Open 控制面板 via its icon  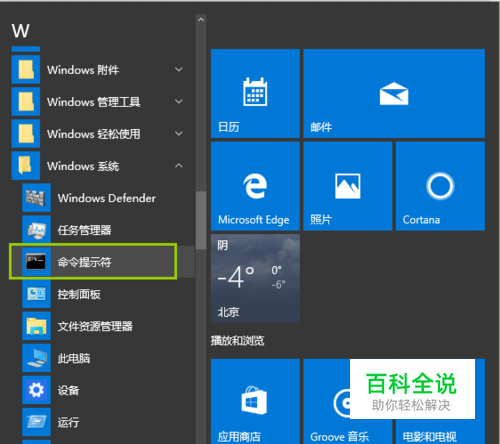tap(36, 294)
